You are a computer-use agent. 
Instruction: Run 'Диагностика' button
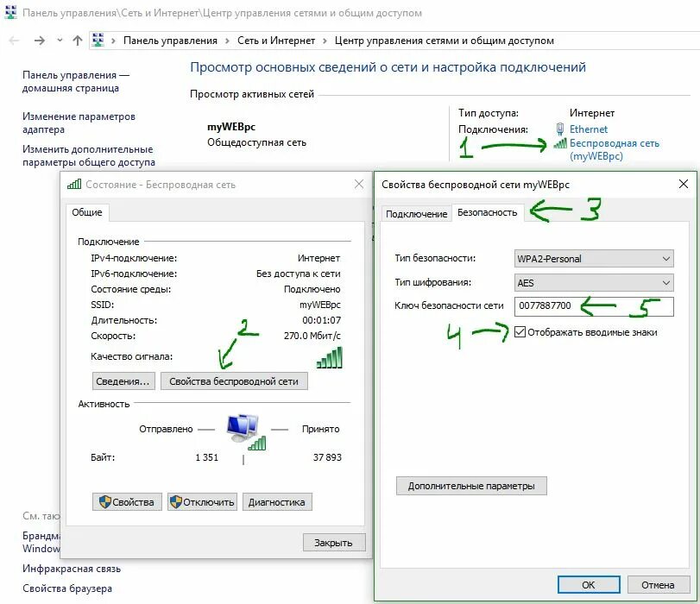[277, 502]
